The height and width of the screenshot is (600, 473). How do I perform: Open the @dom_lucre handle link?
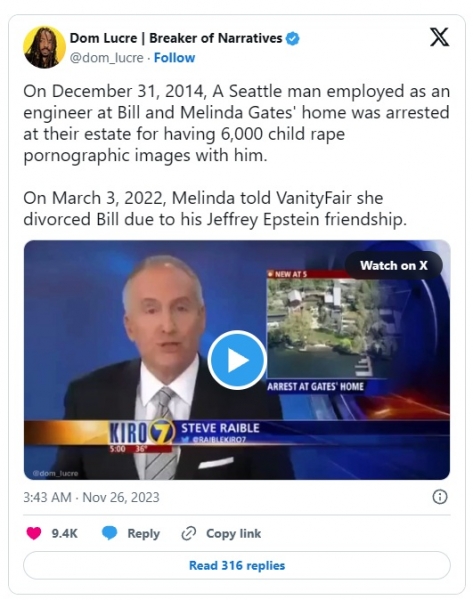pyautogui.click(x=107, y=58)
